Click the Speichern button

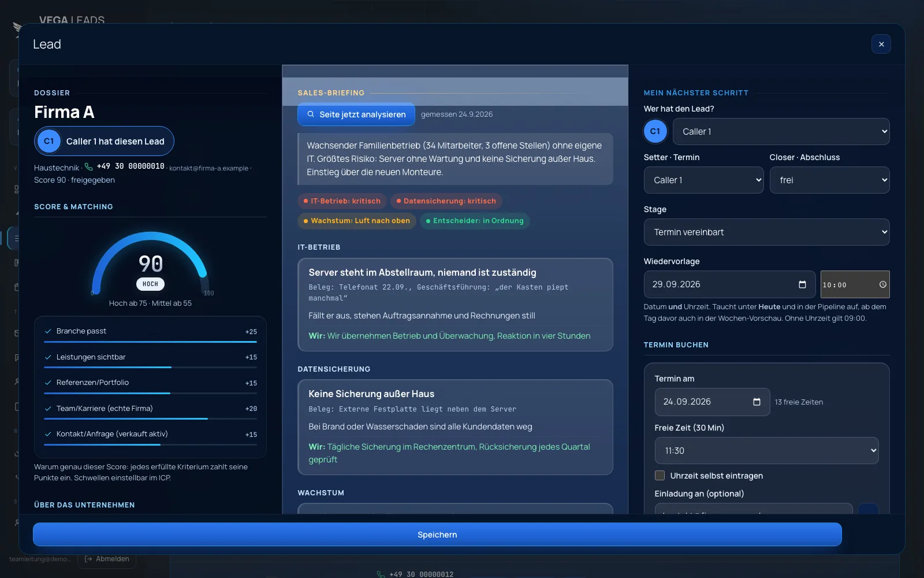tap(437, 535)
